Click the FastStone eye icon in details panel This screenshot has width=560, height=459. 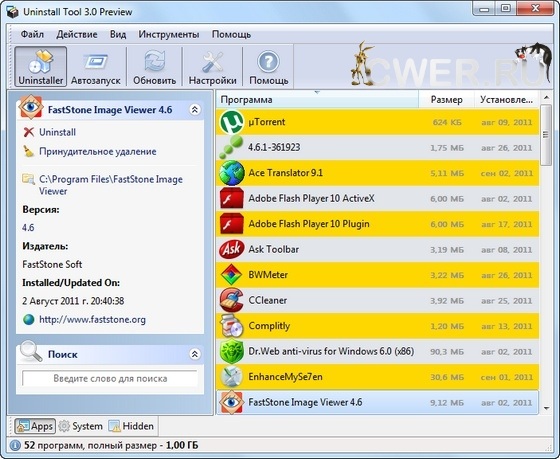(x=31, y=107)
